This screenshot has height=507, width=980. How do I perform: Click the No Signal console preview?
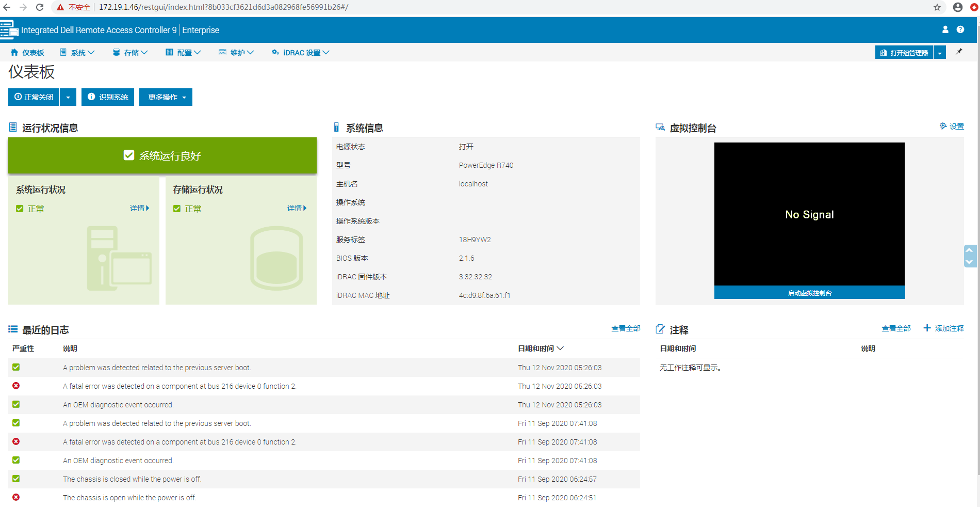(x=809, y=214)
